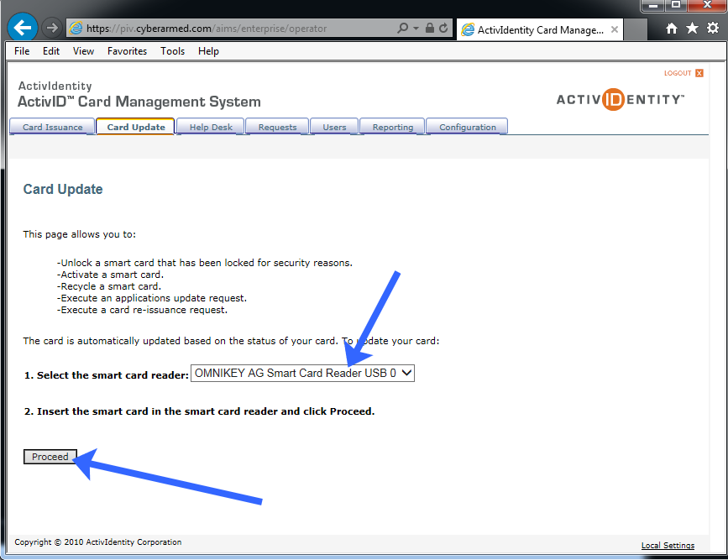Open the Local Settings link
The width and height of the screenshot is (728, 560).
click(x=668, y=545)
